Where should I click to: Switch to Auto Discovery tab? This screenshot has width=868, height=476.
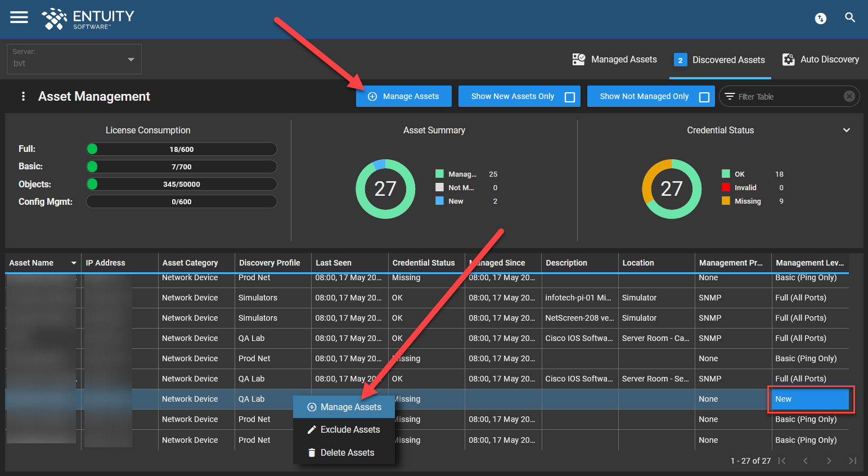coord(820,59)
